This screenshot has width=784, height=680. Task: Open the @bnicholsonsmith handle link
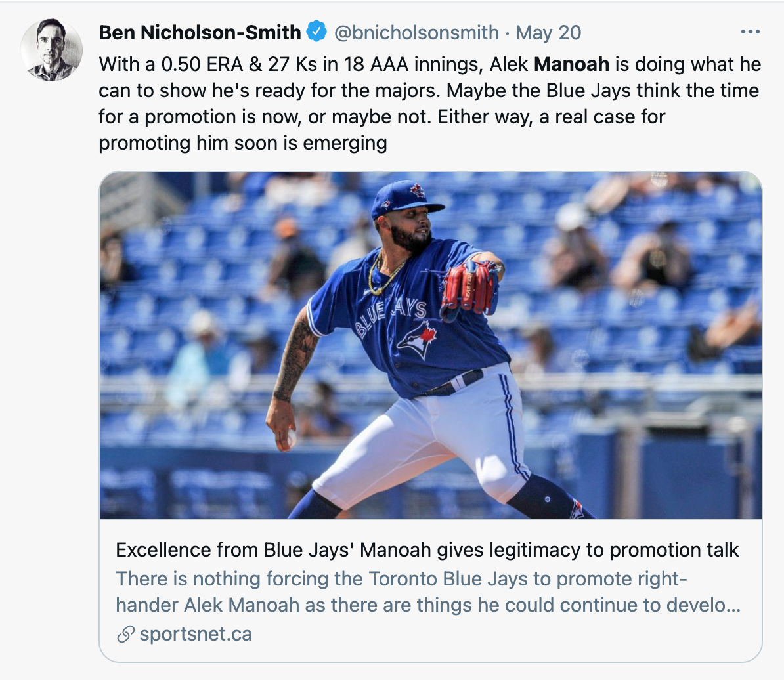coord(416,32)
